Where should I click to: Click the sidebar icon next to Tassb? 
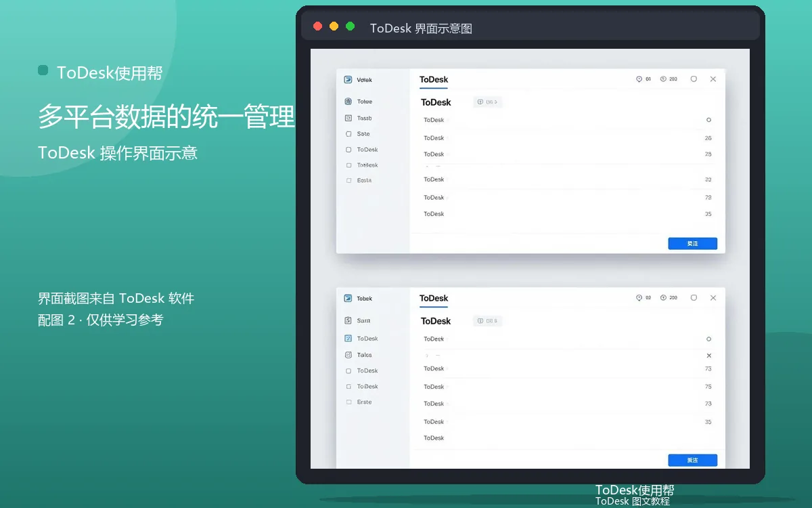tap(348, 118)
